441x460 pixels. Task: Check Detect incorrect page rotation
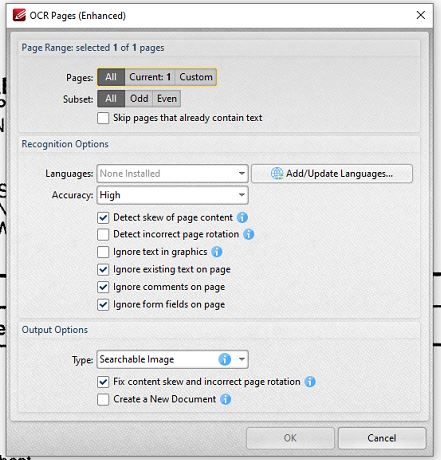click(103, 234)
